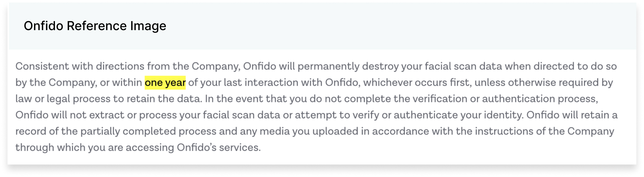Click 'by the Company, or within' text
Screen dimensions: 644x177
(78, 83)
